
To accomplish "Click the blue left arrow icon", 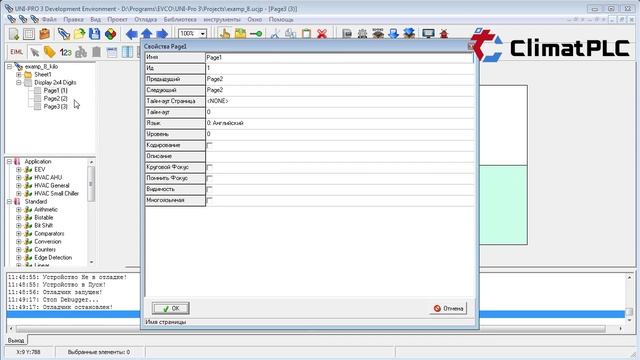I will (x=131, y=34).
